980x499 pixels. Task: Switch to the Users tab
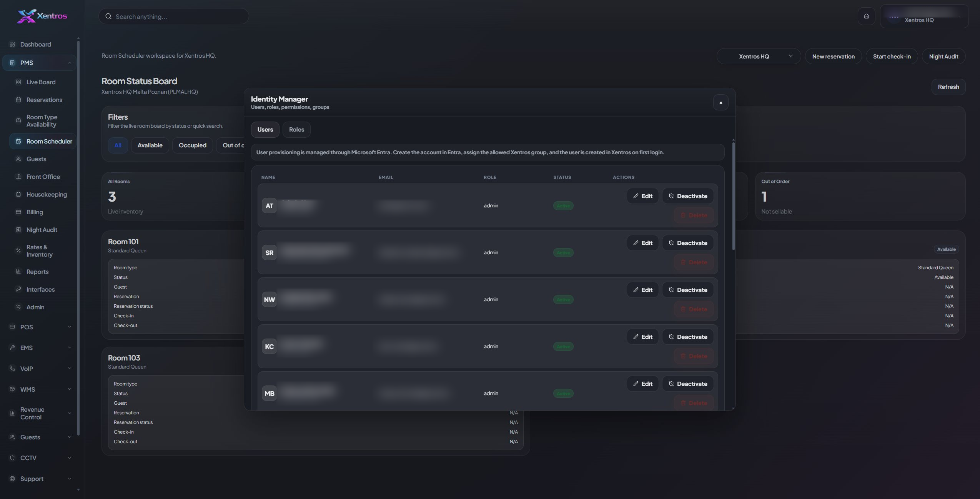[x=265, y=129]
